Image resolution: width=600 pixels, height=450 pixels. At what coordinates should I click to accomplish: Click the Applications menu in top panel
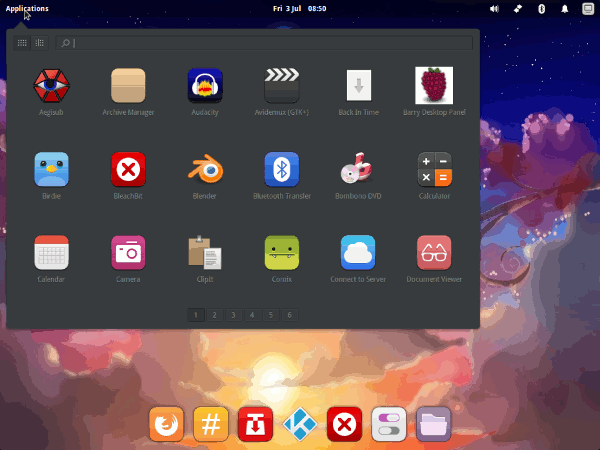pos(27,8)
